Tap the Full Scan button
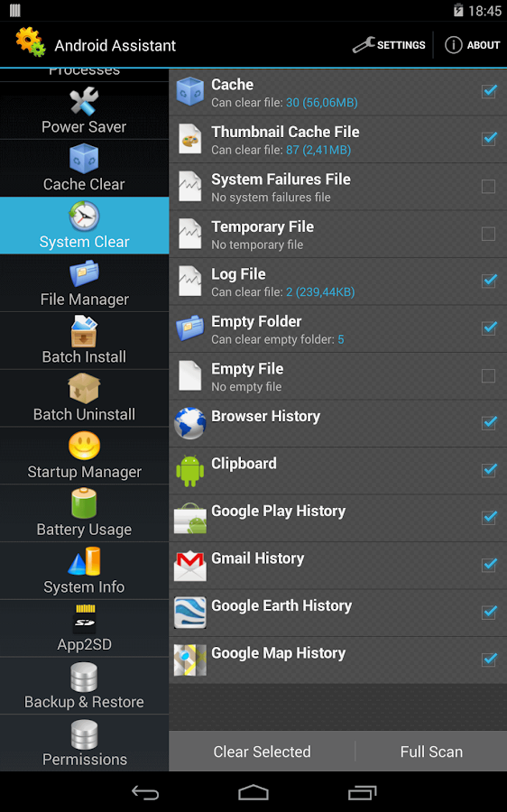This screenshot has width=507, height=812. 431,752
